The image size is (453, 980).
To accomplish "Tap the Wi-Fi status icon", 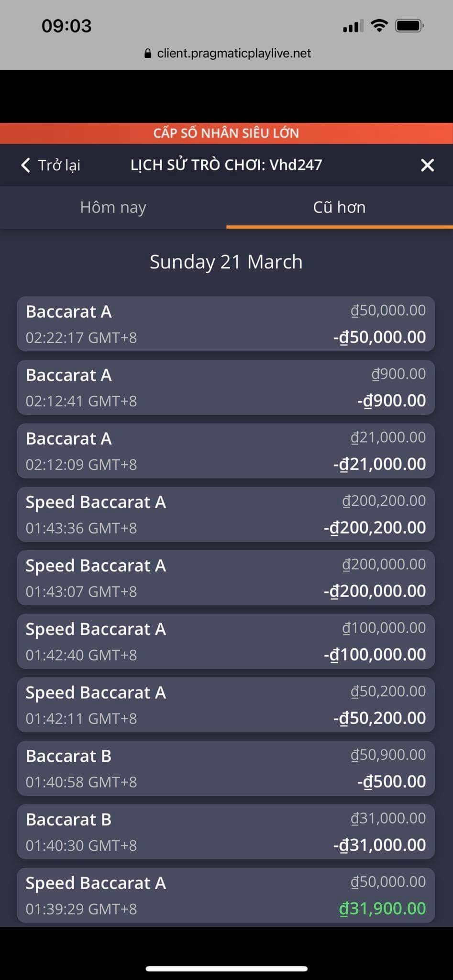I will (x=379, y=26).
